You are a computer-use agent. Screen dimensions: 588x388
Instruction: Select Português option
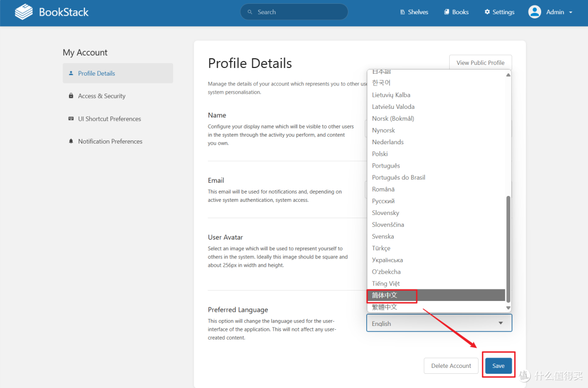click(436, 165)
